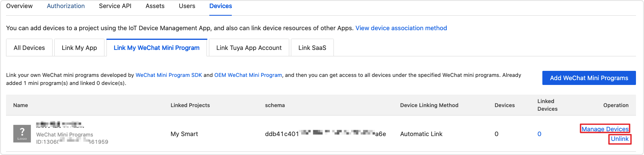Select the Users tab
The height and width of the screenshot is (155, 644).
[187, 6]
